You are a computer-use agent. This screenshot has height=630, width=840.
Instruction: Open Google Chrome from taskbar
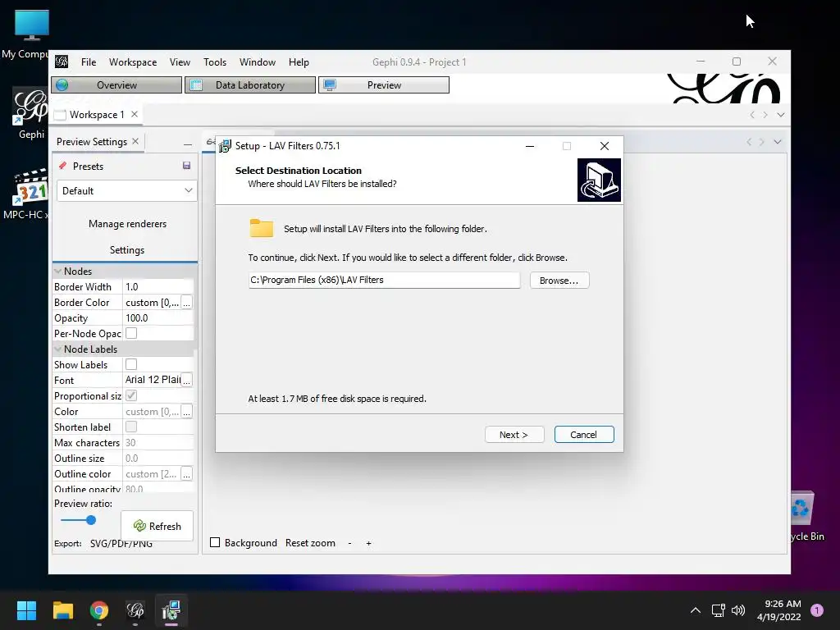[99, 610]
